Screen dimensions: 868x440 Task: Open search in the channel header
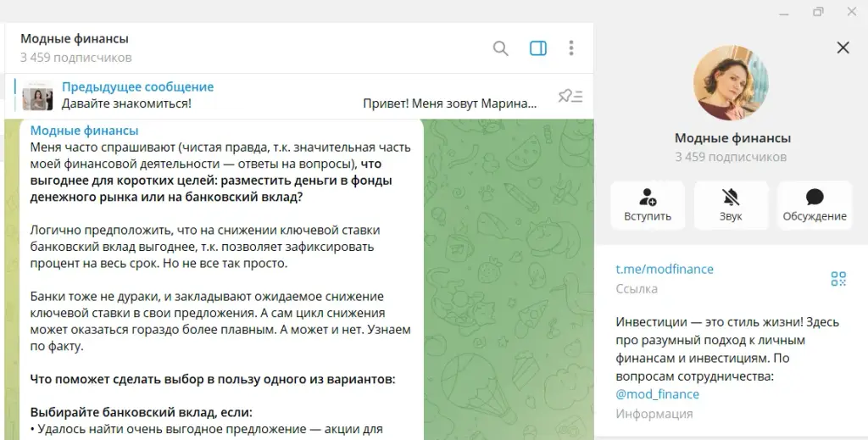(500, 48)
